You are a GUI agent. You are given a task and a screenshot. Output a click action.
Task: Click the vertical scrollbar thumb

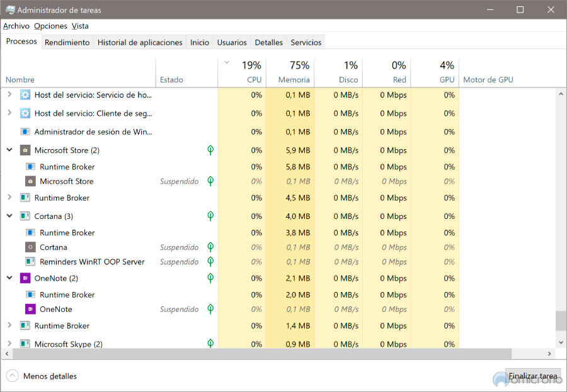coord(561,321)
